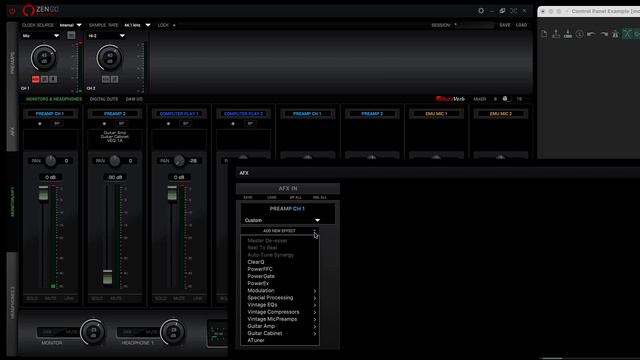640x360 pixels.
Task: Click the metronome-like icon in Control Panel toolbar
Action: [x=615, y=34]
